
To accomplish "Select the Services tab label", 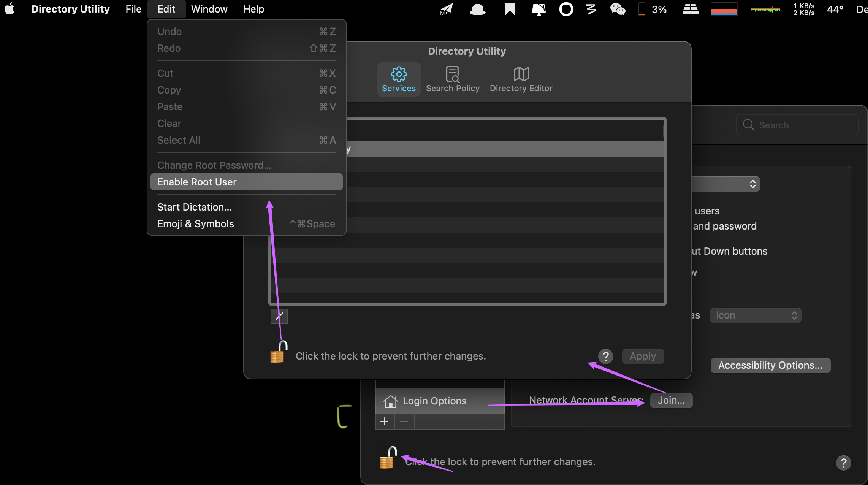I will 398,88.
